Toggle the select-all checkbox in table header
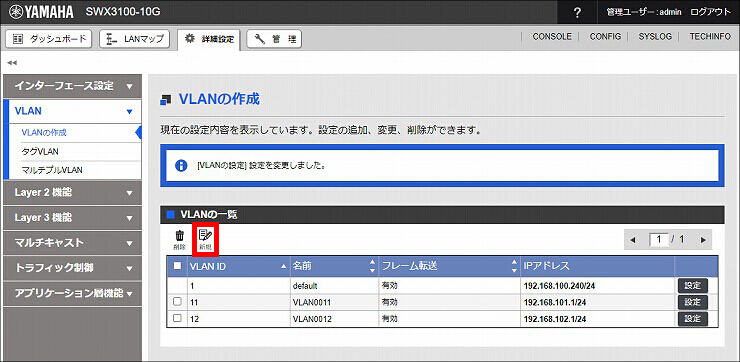The image size is (740, 362). (x=177, y=266)
